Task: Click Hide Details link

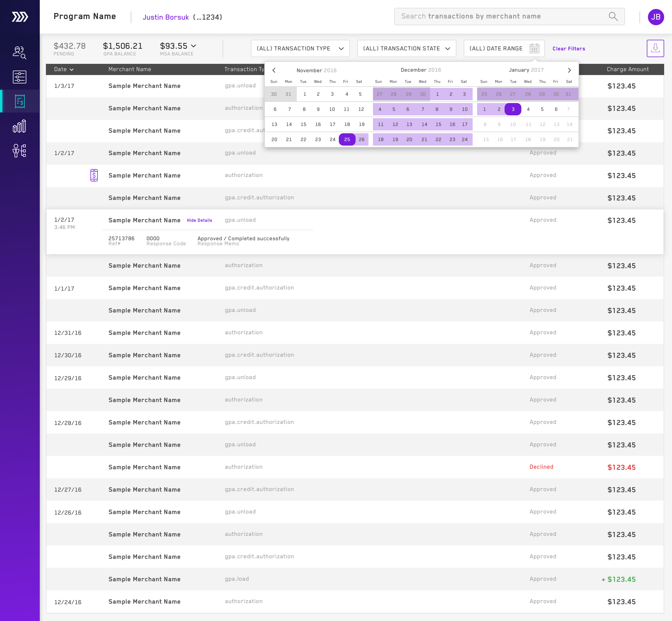Action: [x=200, y=220]
